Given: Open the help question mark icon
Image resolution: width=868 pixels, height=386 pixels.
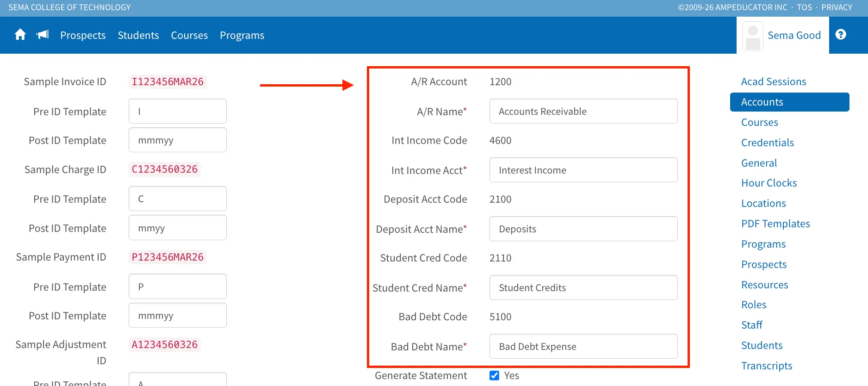Looking at the screenshot, I should click(x=841, y=35).
